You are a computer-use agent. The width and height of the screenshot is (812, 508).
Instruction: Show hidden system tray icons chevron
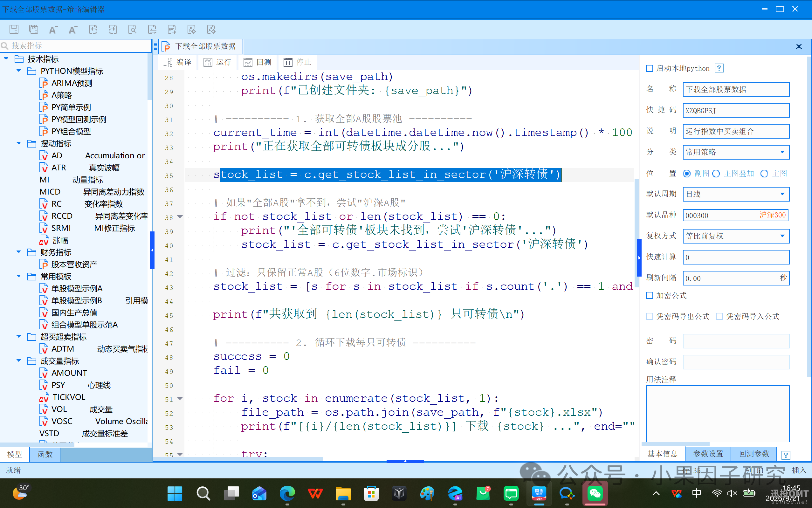[656, 493]
